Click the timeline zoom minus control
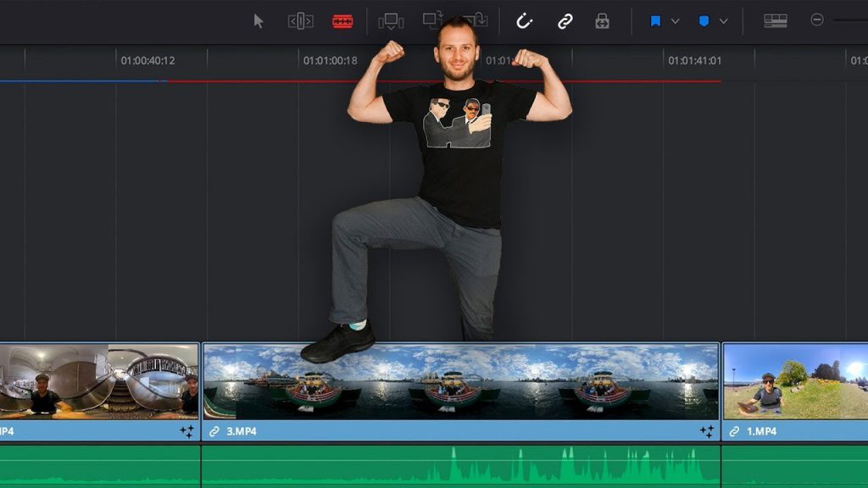Image resolution: width=868 pixels, height=488 pixels. point(816,20)
